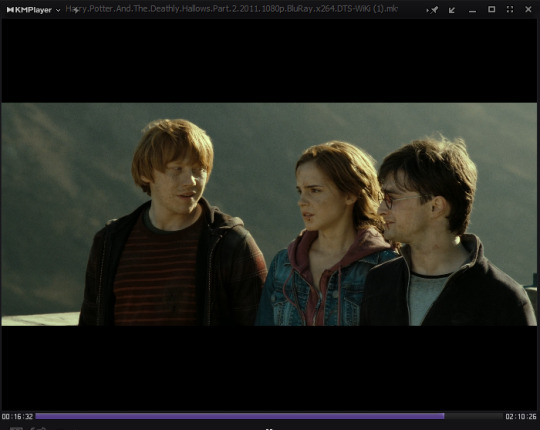The image size is (540, 430).
Task: Minimize the KMPlayer window
Action: (472, 11)
